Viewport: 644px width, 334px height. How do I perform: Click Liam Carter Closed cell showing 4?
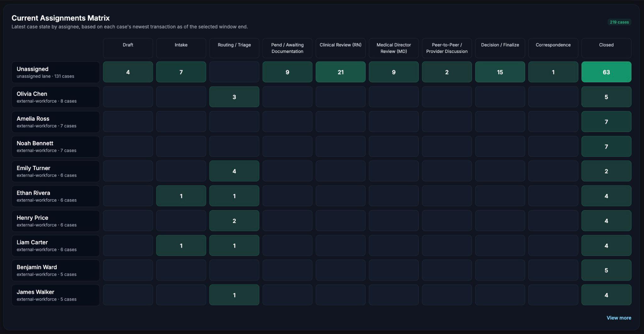(x=606, y=246)
